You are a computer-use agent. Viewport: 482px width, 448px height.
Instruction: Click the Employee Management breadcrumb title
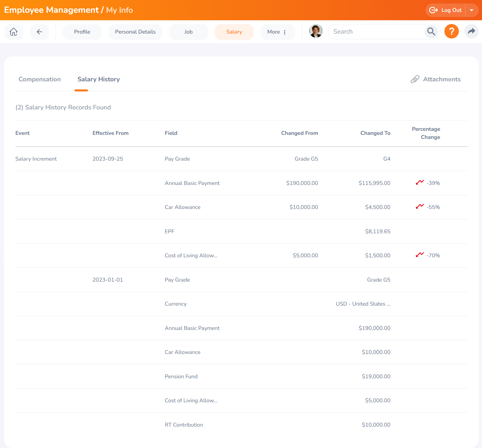pos(51,10)
